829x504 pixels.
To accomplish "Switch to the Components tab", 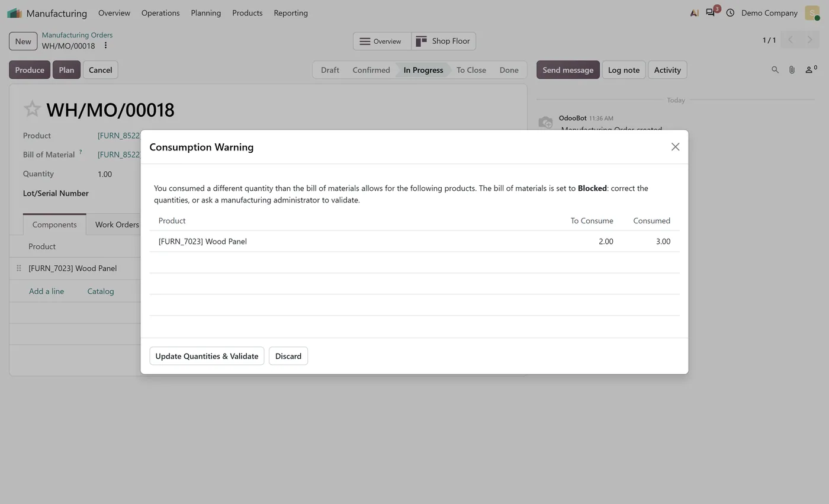I will [54, 224].
